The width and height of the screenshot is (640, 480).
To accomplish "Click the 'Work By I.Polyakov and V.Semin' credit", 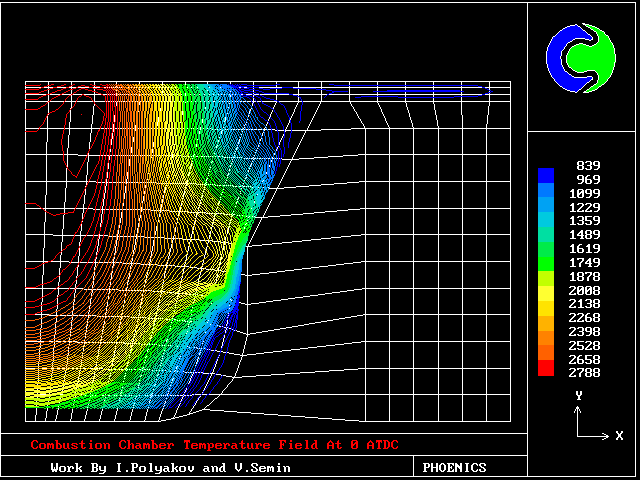I will click(171, 467).
